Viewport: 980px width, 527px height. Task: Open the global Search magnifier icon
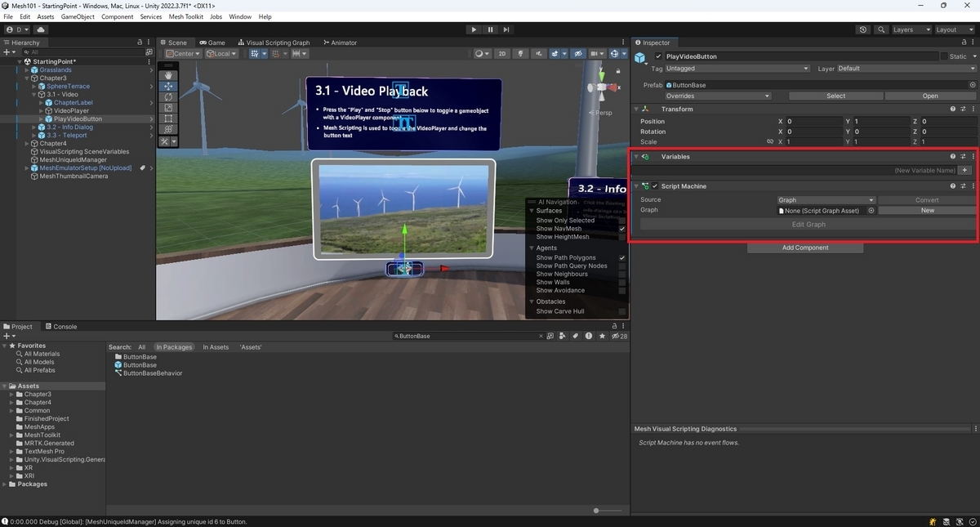881,29
